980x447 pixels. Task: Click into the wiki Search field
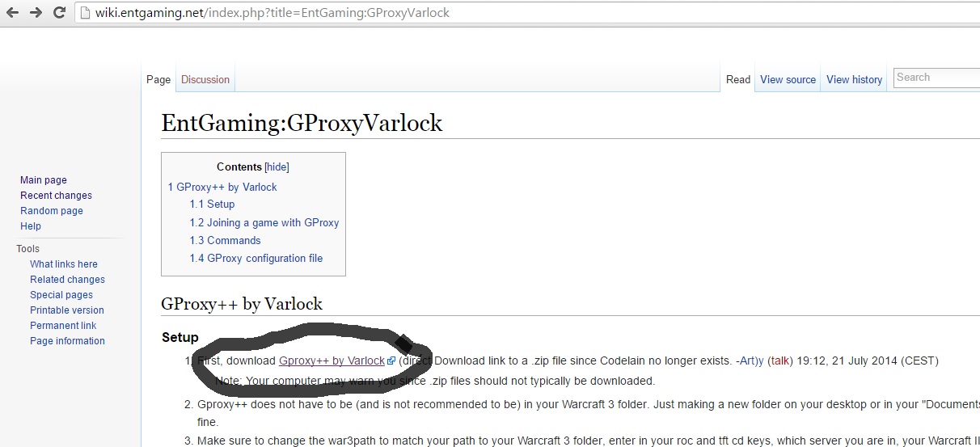coord(937,78)
